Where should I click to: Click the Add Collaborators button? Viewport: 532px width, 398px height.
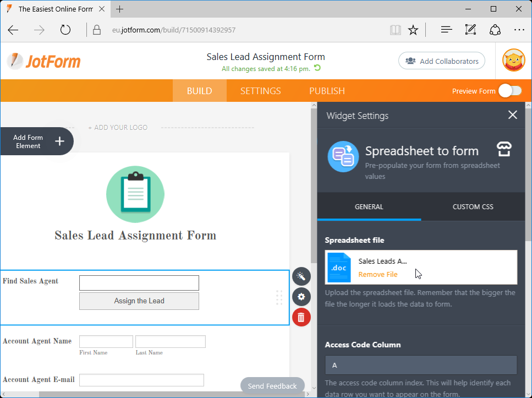(441, 61)
